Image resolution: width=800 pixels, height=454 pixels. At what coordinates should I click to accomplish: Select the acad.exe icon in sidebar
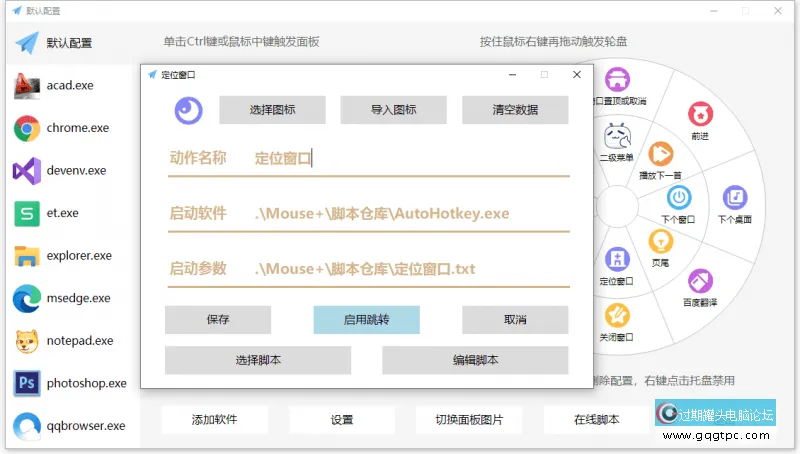27,86
